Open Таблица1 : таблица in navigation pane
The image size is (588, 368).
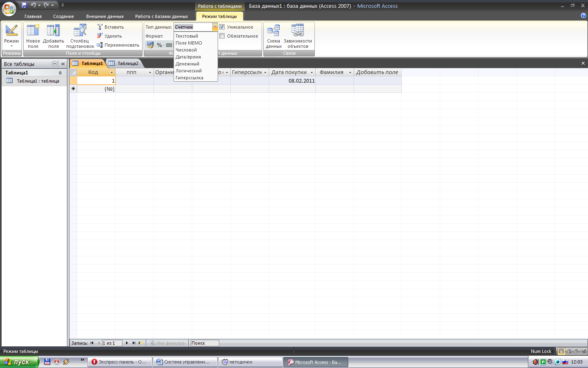pos(34,81)
